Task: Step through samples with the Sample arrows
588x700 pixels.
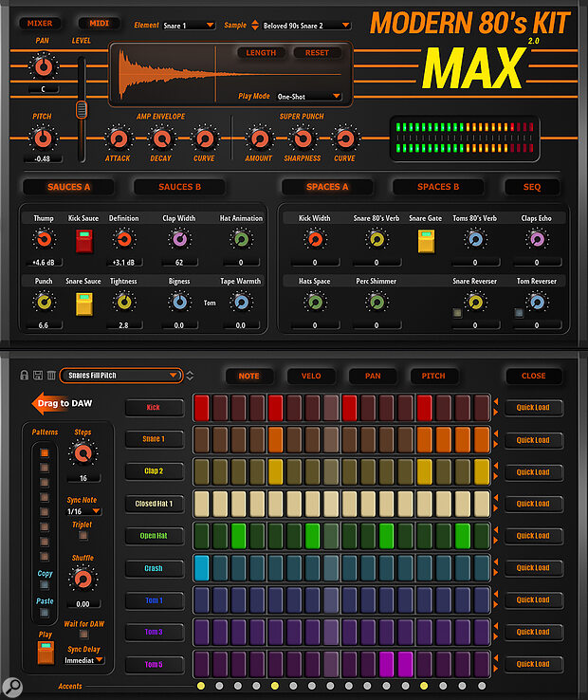Action: click(255, 25)
